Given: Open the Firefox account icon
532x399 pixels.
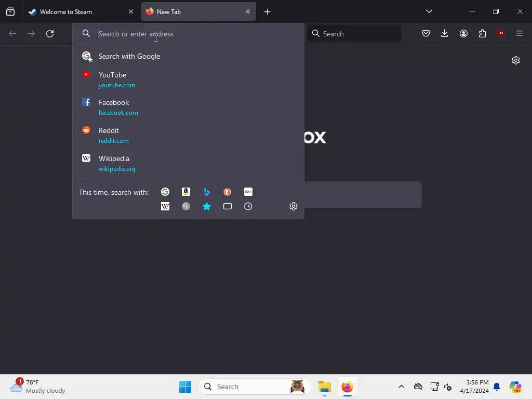Looking at the screenshot, I should pos(463,33).
